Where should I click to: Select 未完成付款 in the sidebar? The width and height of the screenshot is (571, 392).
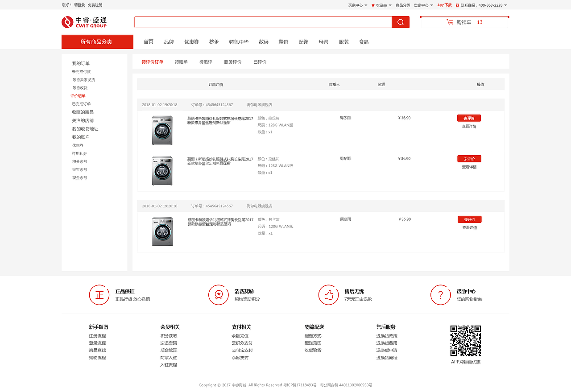click(x=81, y=72)
